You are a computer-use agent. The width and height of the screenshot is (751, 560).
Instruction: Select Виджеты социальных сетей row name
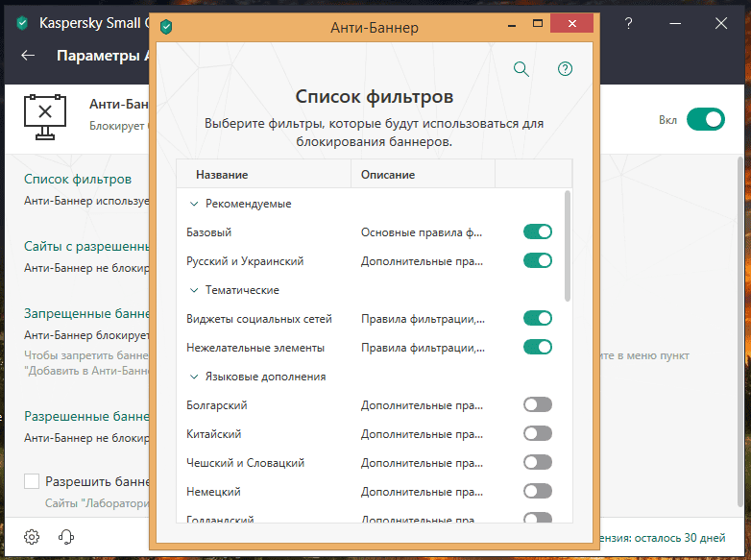[259, 319]
